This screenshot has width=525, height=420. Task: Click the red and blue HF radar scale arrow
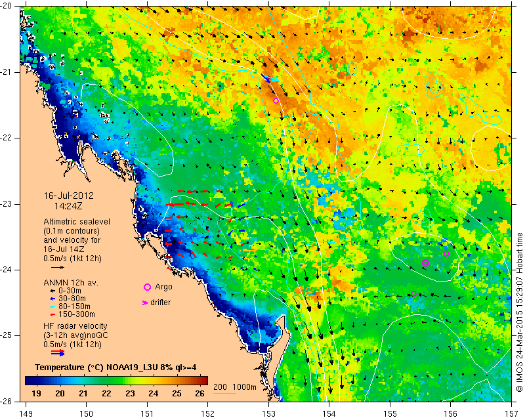58,352
